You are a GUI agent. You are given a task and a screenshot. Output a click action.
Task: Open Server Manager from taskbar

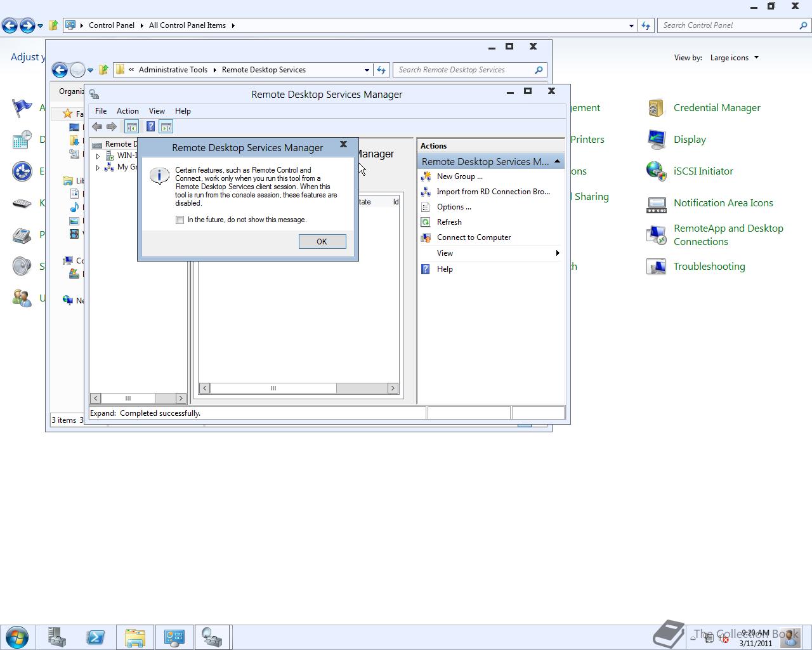point(57,637)
